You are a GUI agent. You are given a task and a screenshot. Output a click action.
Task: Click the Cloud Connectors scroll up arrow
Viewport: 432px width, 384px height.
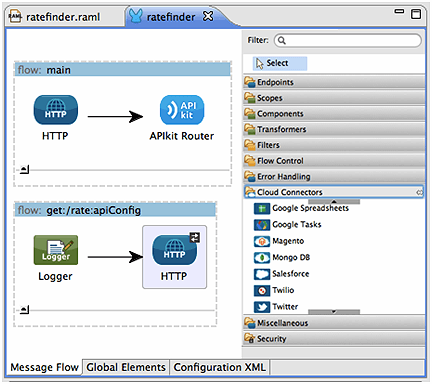pos(334,202)
